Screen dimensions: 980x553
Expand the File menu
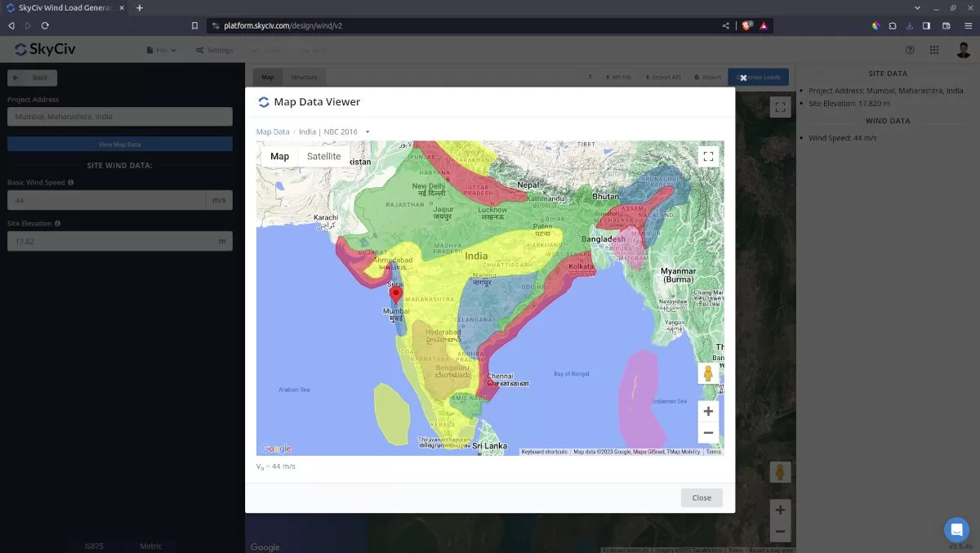click(x=161, y=50)
